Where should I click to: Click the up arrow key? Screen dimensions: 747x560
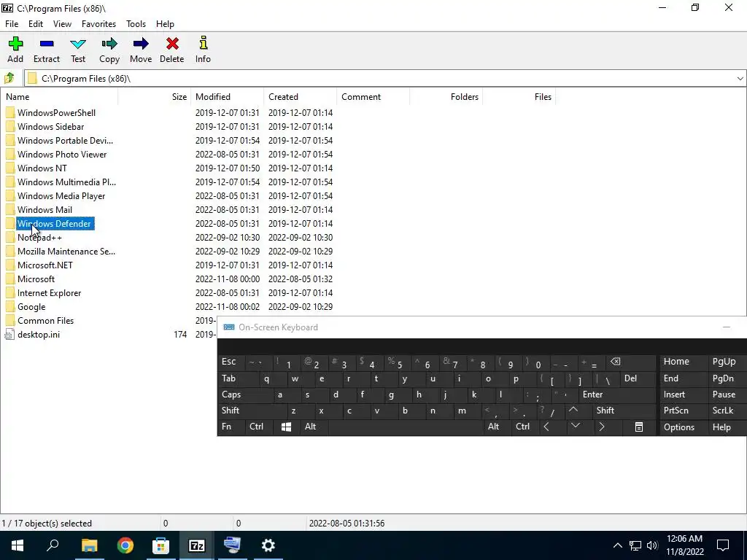click(x=573, y=410)
